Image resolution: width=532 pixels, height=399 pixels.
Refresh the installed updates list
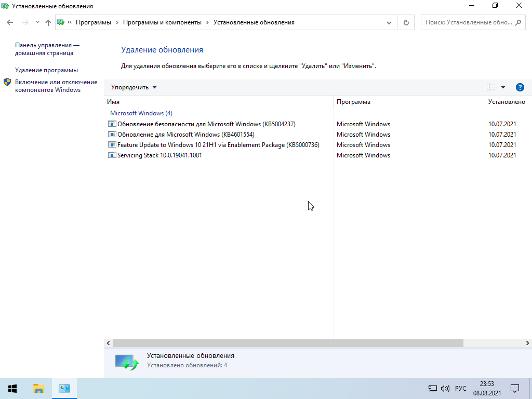406,22
